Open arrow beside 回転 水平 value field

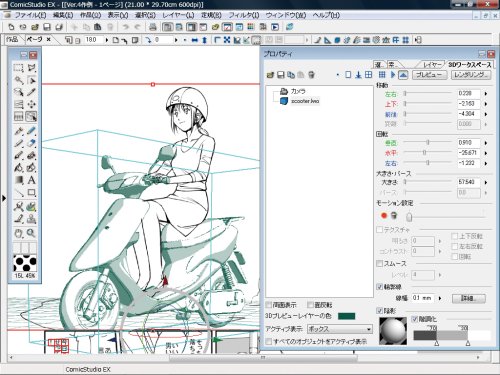pos(486,153)
